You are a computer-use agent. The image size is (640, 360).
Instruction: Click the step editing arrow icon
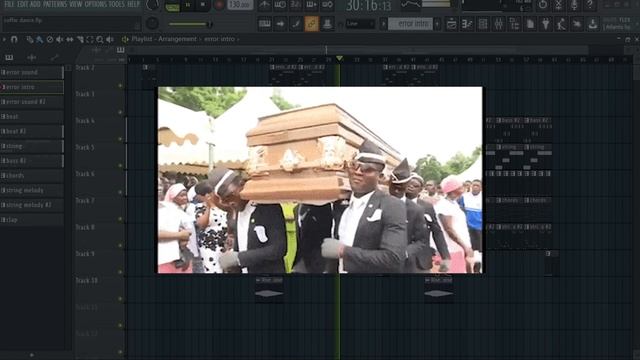(x=280, y=24)
